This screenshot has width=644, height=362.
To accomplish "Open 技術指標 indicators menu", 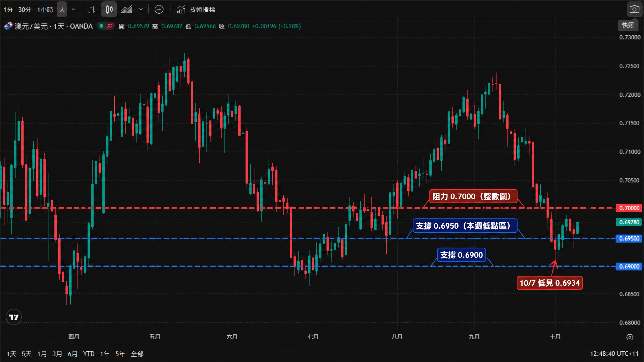I will pyautogui.click(x=196, y=9).
